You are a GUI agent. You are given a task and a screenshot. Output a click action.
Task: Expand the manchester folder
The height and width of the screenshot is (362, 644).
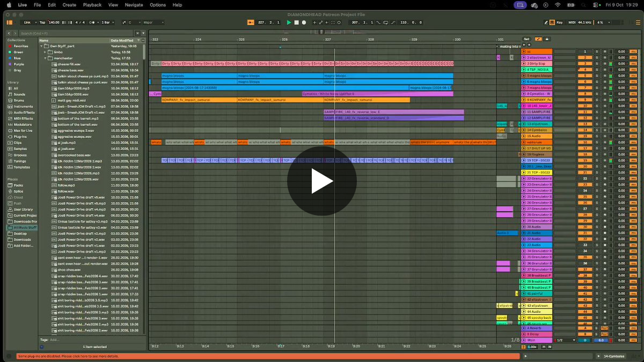[x=45, y=58]
